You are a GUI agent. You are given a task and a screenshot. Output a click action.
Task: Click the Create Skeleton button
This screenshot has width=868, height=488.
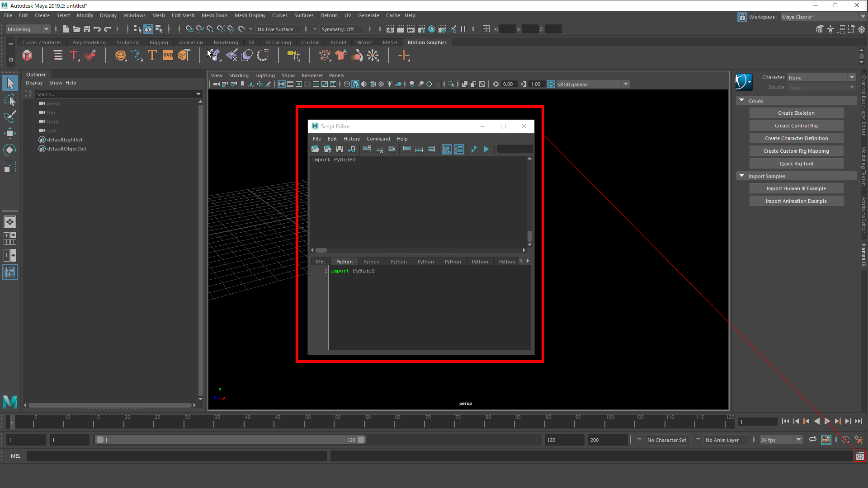coord(796,113)
